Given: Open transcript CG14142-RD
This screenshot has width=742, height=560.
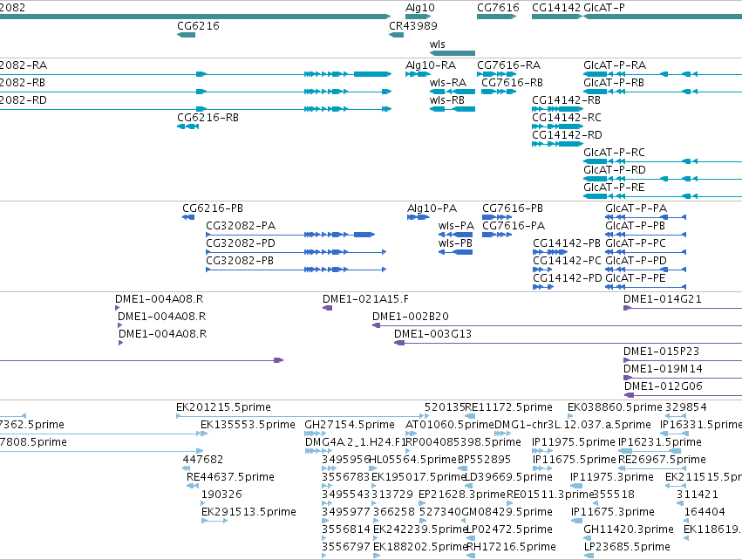Looking at the screenshot, I should click(x=567, y=135).
